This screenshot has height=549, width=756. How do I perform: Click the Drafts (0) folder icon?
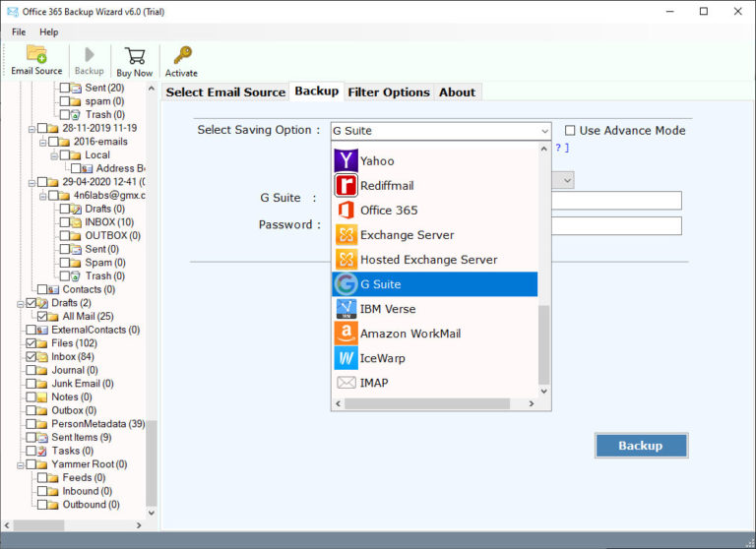tap(76, 209)
